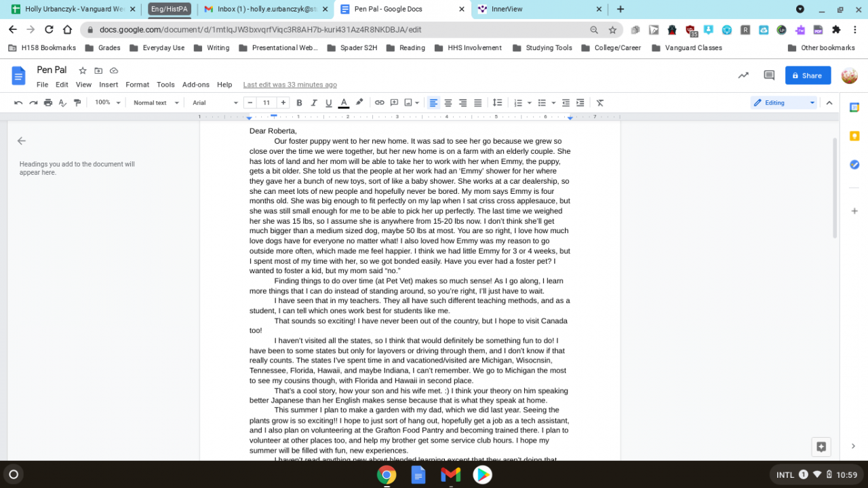Open the ChromeOS launcher
This screenshot has width=868, height=488.
click(x=14, y=474)
